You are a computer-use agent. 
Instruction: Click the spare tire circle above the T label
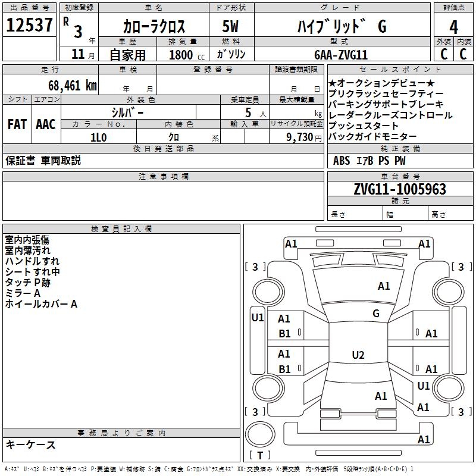(260, 434)
